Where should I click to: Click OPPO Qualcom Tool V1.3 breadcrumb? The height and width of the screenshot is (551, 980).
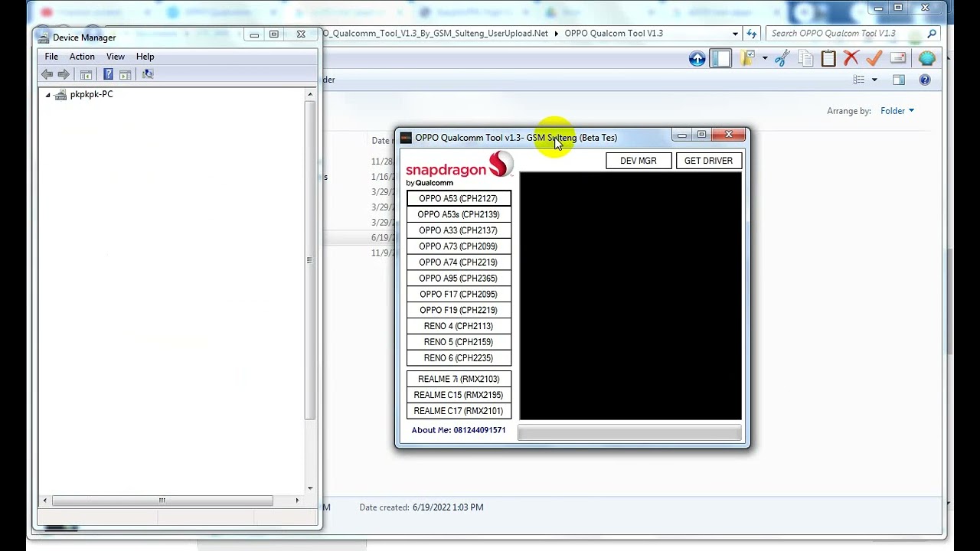(x=613, y=34)
